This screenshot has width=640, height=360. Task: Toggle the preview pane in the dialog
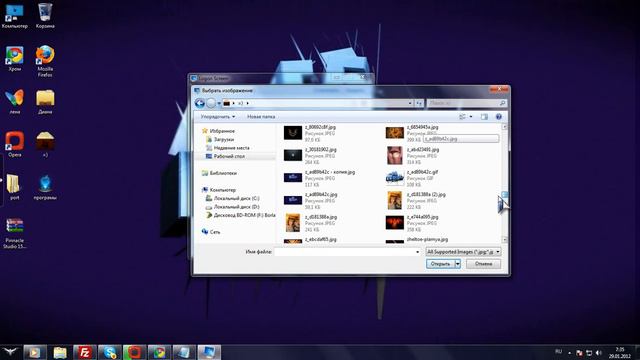click(484, 117)
